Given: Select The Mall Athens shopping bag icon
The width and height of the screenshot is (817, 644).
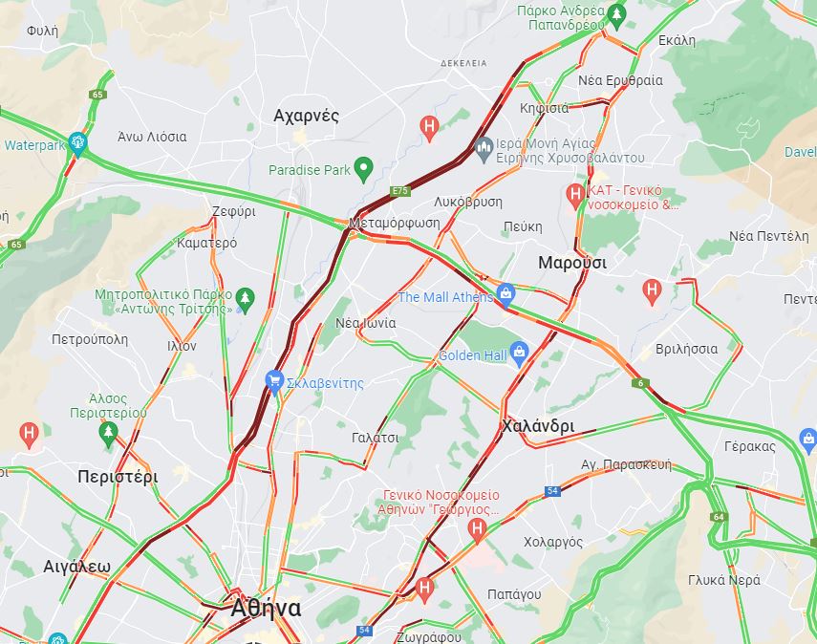Looking at the screenshot, I should pyautogui.click(x=505, y=295).
